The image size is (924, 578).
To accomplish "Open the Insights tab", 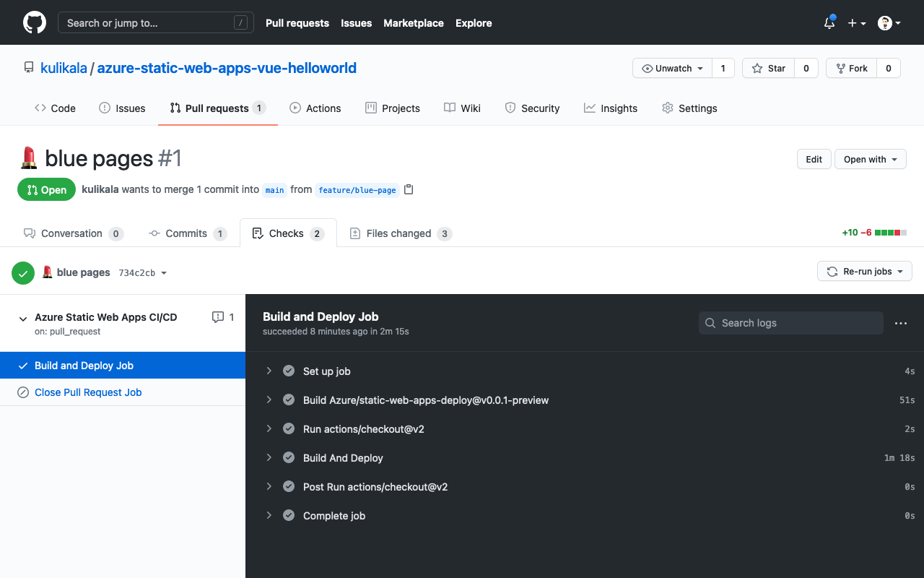I will [x=611, y=108].
